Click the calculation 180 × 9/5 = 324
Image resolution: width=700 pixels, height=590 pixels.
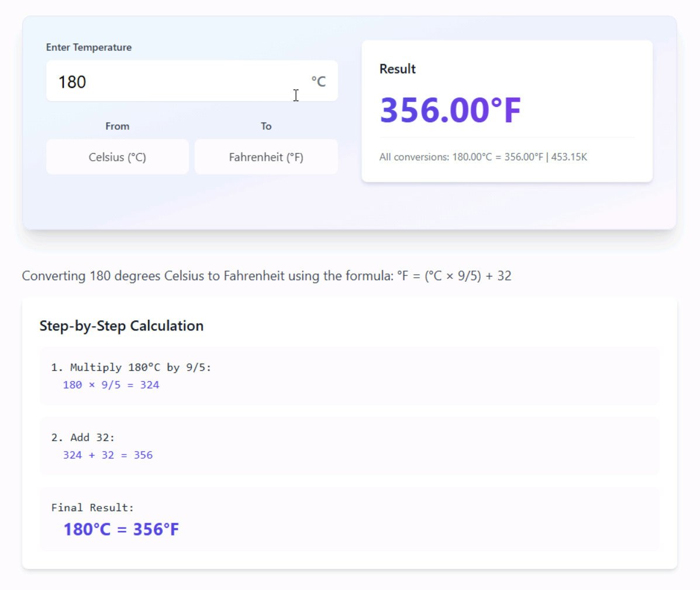tap(111, 385)
